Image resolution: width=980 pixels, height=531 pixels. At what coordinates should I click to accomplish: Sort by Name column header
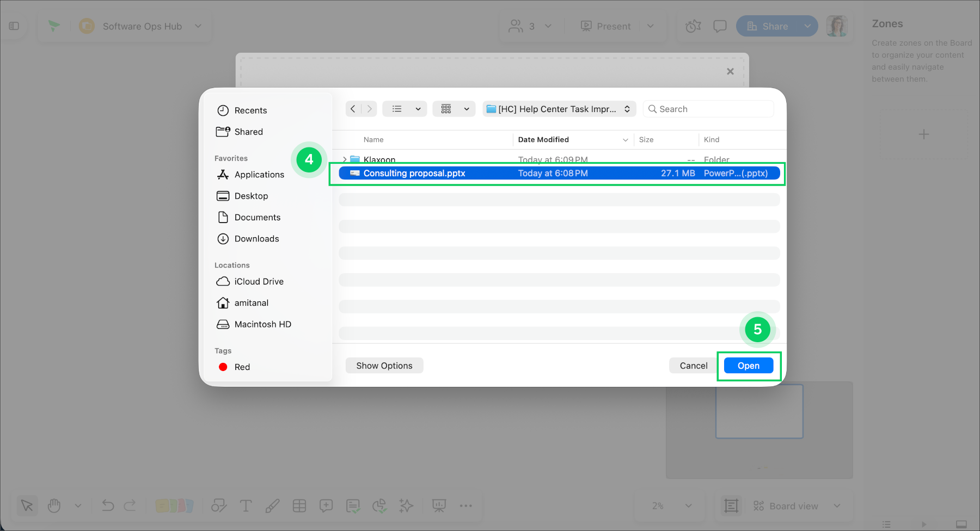pos(373,140)
